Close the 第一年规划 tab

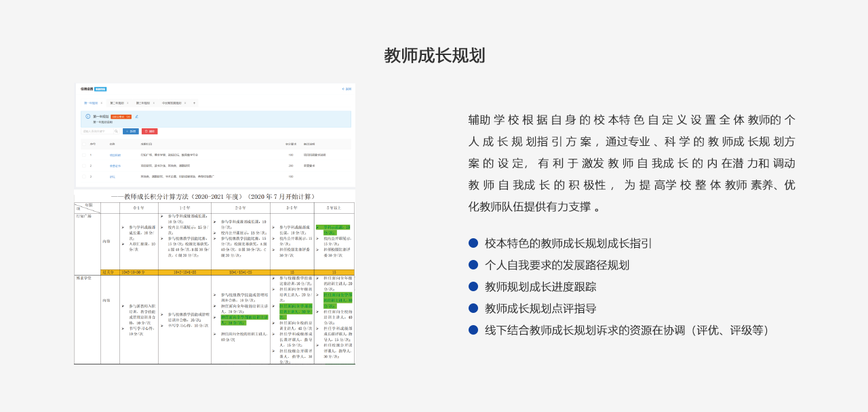pyautogui.click(x=102, y=103)
